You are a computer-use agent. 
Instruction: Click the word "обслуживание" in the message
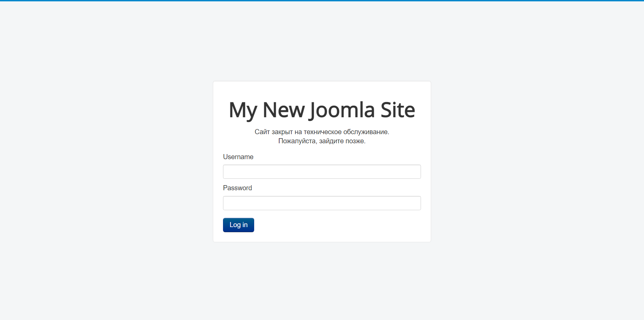(366, 132)
